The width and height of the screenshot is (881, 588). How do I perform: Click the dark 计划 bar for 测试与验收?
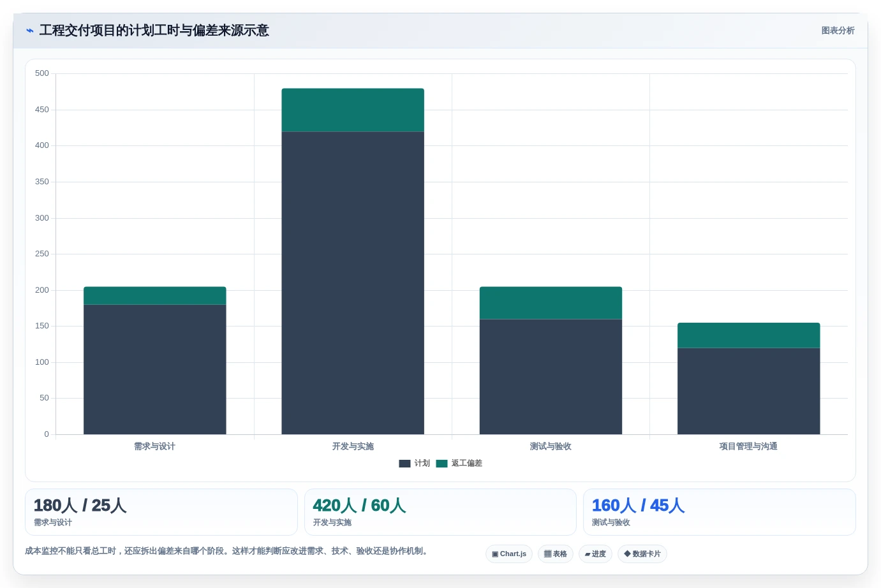tap(551, 377)
